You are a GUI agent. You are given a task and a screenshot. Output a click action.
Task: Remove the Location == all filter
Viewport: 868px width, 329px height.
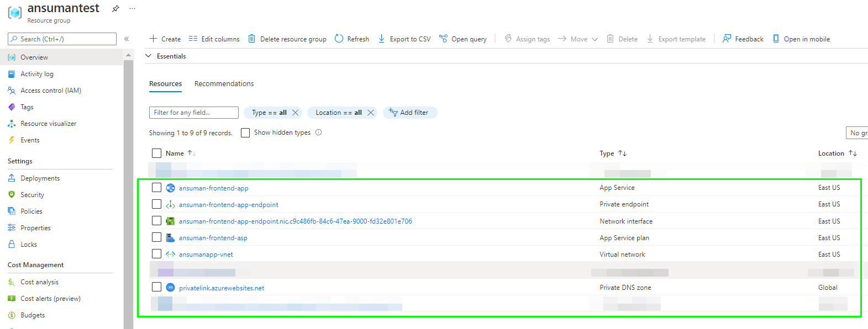(x=371, y=113)
